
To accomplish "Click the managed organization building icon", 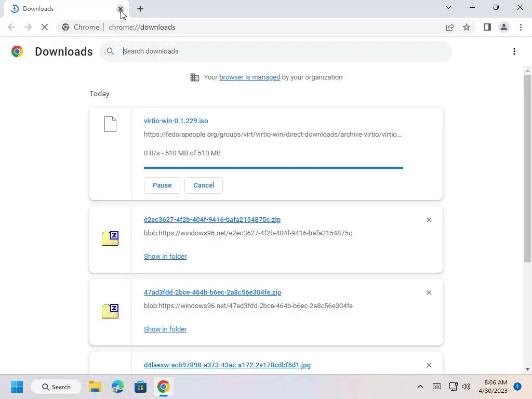I will point(195,77).
